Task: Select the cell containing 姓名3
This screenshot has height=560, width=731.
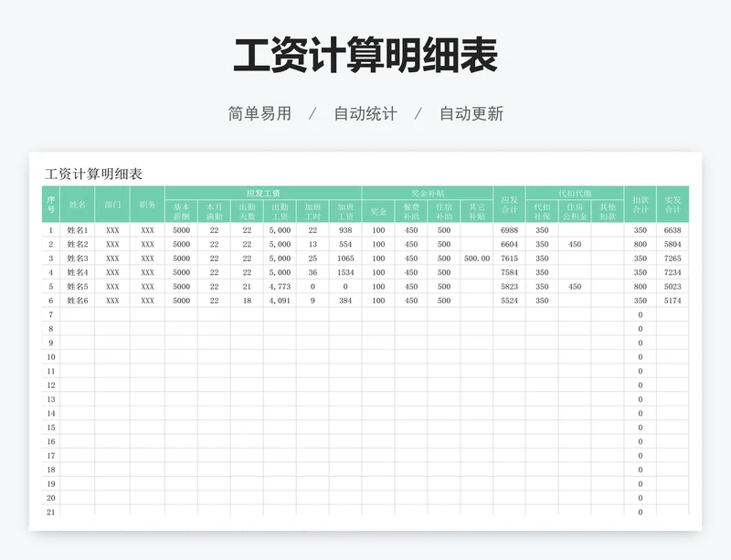Action: point(78,258)
